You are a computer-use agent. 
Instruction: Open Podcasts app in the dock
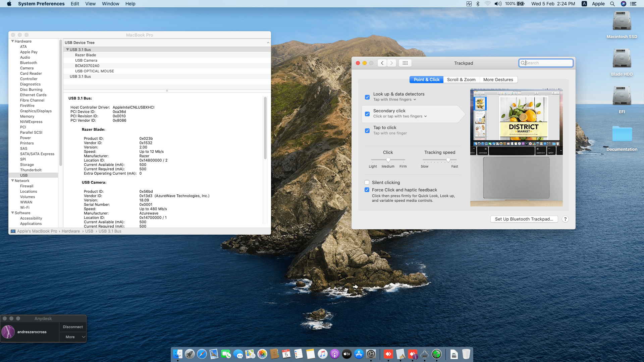335,354
